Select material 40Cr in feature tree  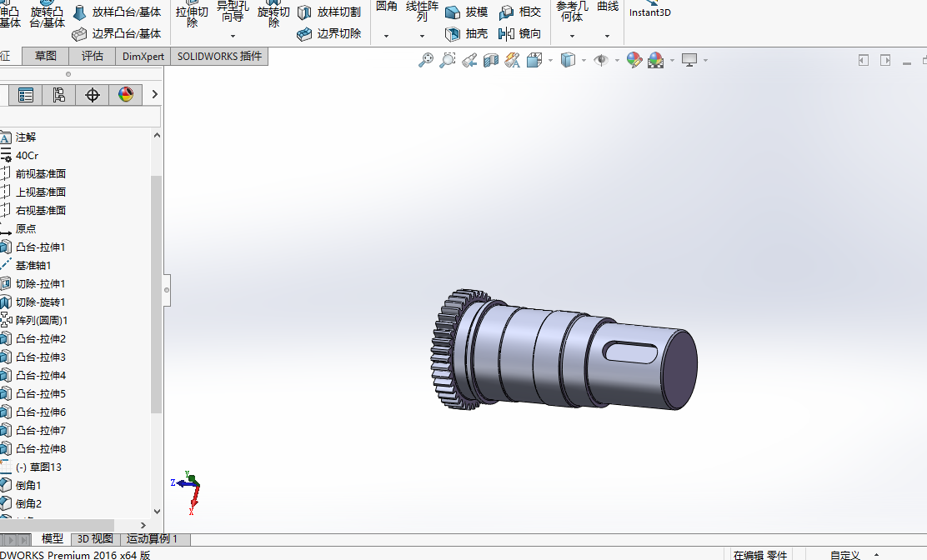[27, 155]
